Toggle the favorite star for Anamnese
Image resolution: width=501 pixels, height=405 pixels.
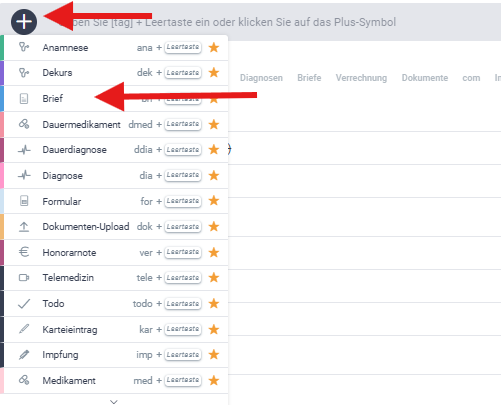click(x=214, y=47)
